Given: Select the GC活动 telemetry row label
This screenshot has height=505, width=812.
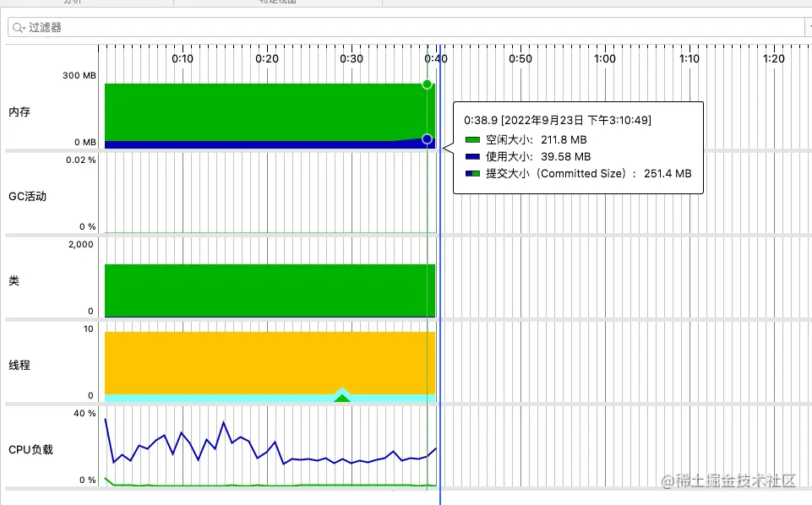Looking at the screenshot, I should 27,196.
